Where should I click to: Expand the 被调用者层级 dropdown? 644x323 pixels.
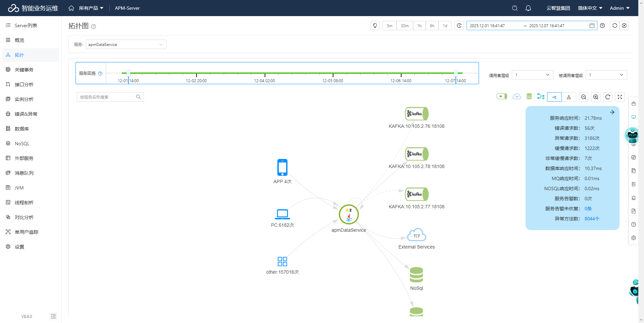point(606,74)
